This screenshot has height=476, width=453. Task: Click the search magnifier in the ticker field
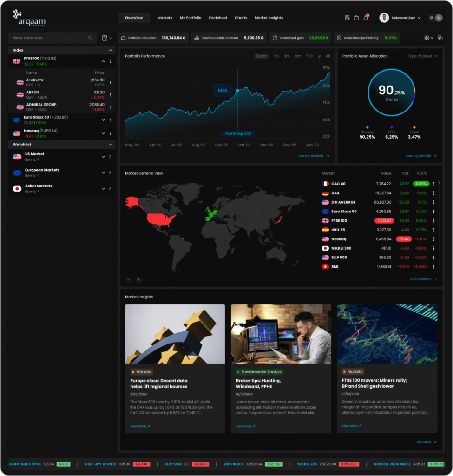click(90, 38)
